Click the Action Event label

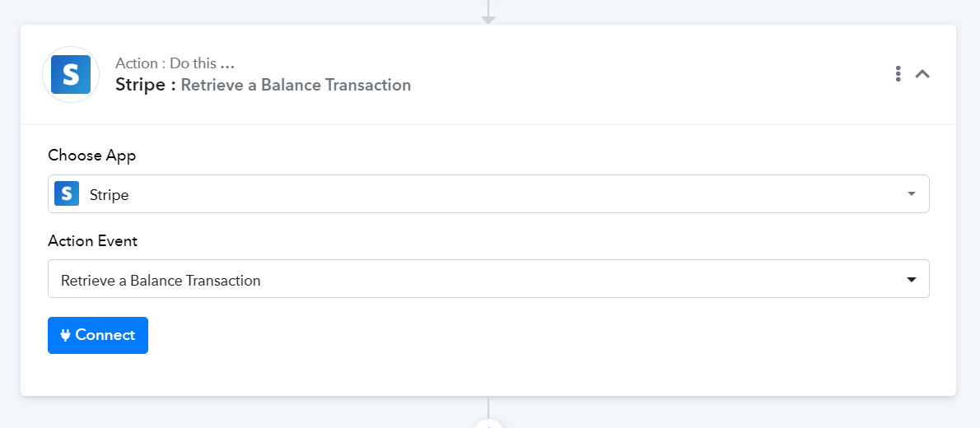[92, 240]
